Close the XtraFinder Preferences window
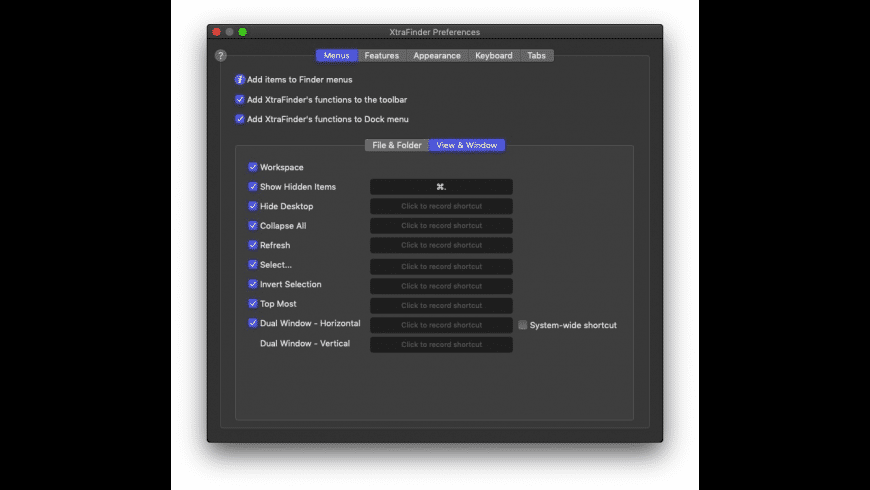870x490 pixels. 216,32
